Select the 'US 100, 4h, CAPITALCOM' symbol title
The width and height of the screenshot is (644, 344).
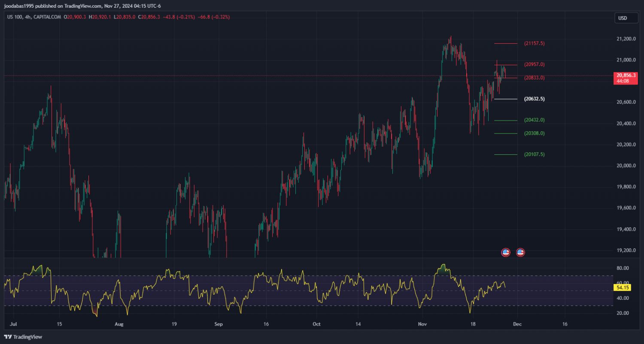click(34, 17)
